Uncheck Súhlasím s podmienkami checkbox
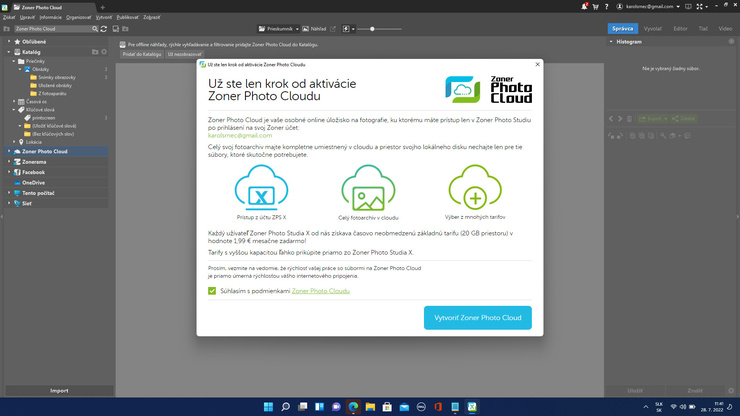This screenshot has width=740, height=416. (x=212, y=291)
